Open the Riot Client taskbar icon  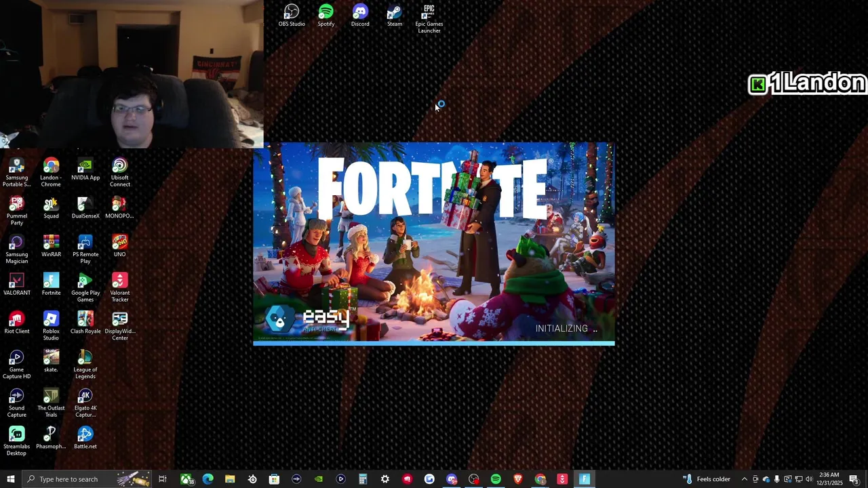pyautogui.click(x=407, y=479)
